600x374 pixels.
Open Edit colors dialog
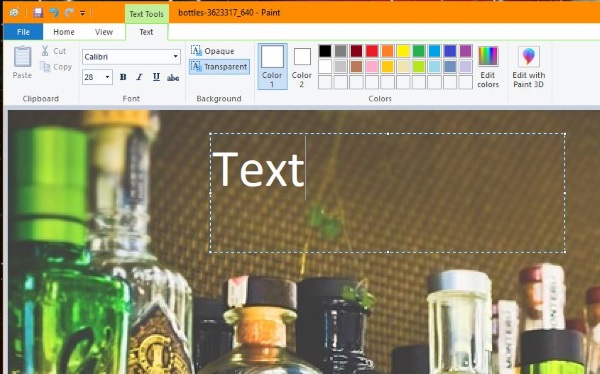[x=488, y=67]
